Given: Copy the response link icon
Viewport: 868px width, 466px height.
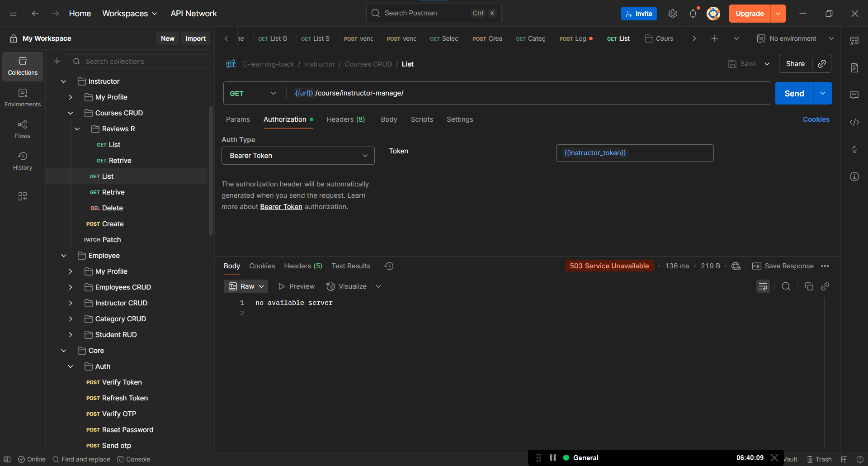Looking at the screenshot, I should click(x=825, y=286).
